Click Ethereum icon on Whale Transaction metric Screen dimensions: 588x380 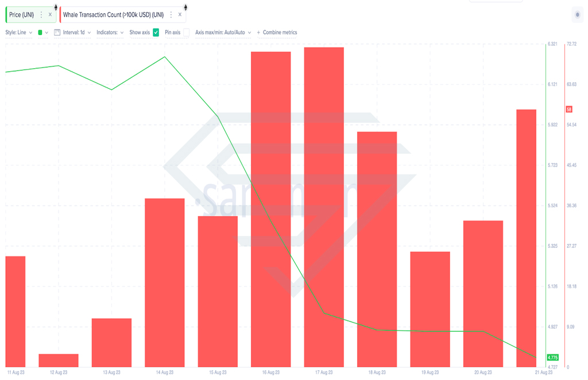coord(185,7)
